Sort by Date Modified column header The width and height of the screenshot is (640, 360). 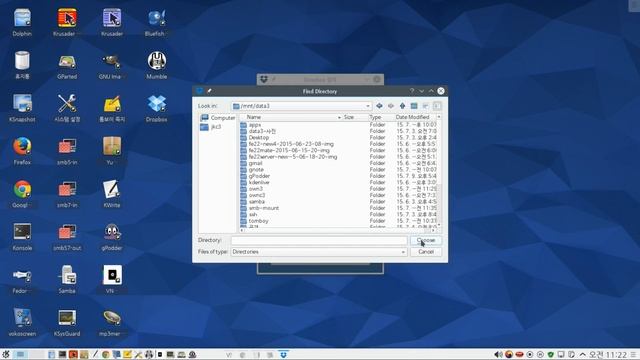tap(414, 117)
